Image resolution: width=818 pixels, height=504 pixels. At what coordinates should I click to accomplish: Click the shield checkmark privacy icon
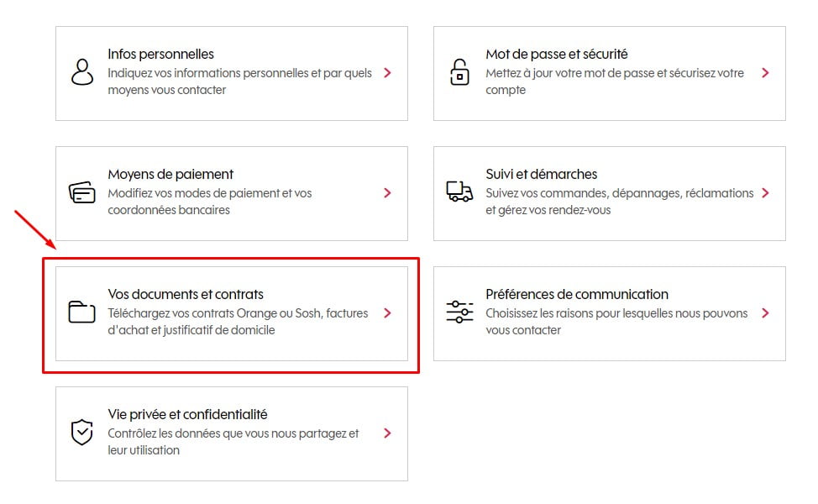click(81, 433)
